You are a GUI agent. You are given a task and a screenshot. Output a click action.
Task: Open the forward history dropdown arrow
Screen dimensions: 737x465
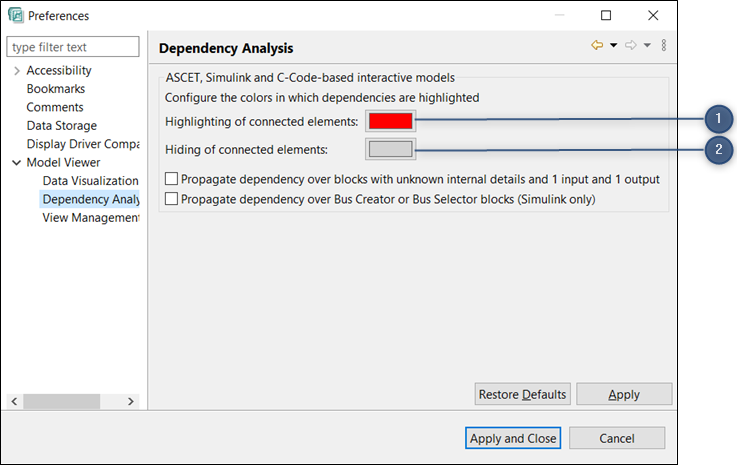pyautogui.click(x=647, y=46)
